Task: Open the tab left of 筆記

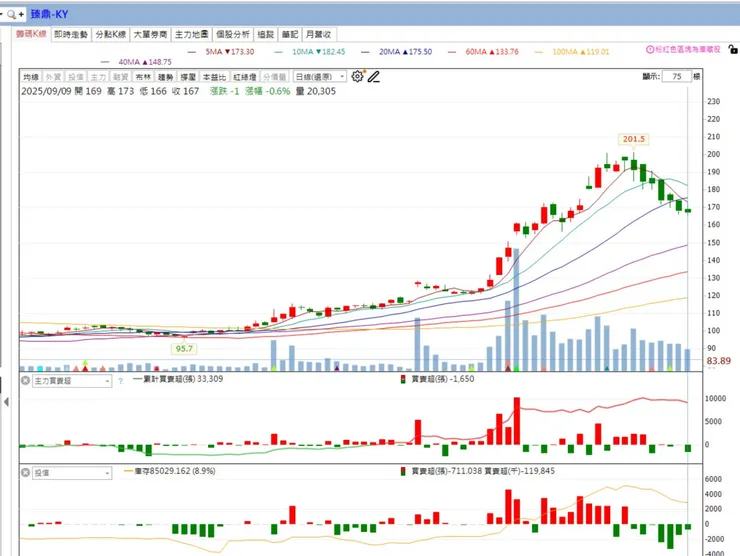Action: pos(266,34)
